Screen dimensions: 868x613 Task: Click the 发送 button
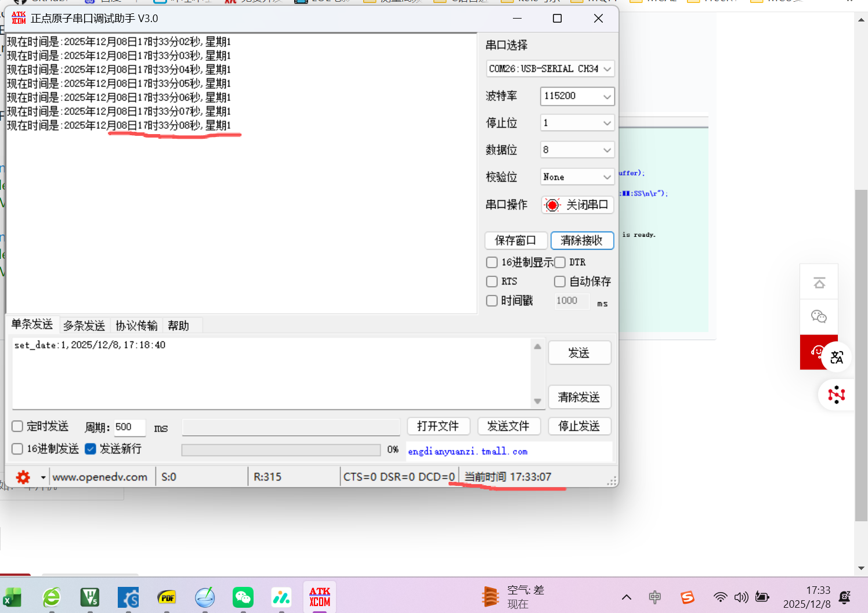pos(579,353)
